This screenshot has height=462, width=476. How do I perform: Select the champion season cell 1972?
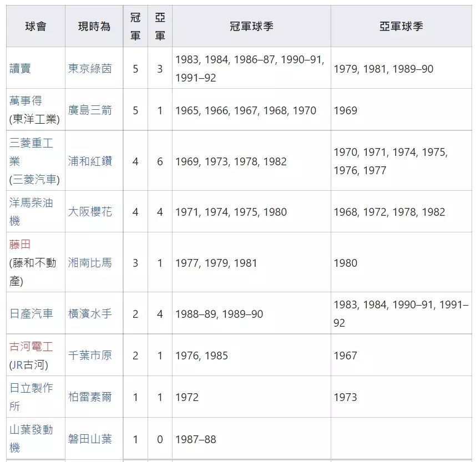click(x=251, y=397)
